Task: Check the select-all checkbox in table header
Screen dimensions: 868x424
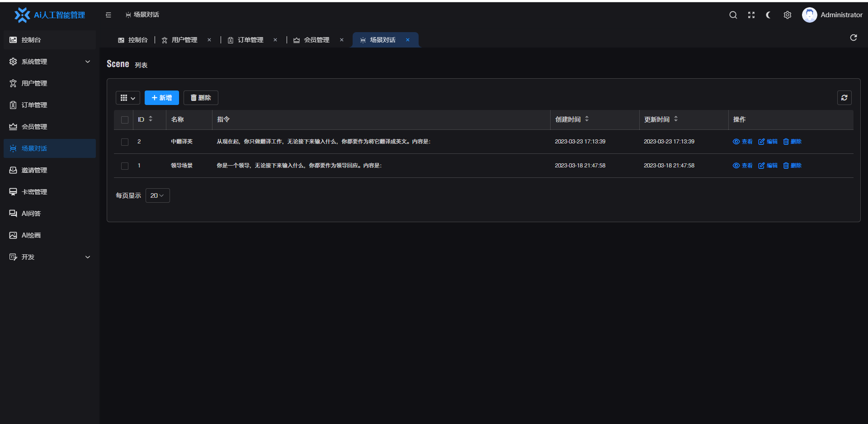Action: click(125, 120)
